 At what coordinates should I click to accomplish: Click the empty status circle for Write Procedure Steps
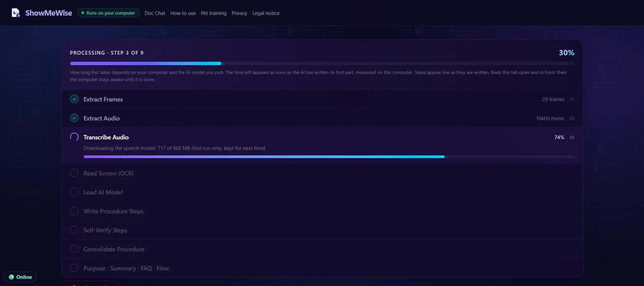74,211
